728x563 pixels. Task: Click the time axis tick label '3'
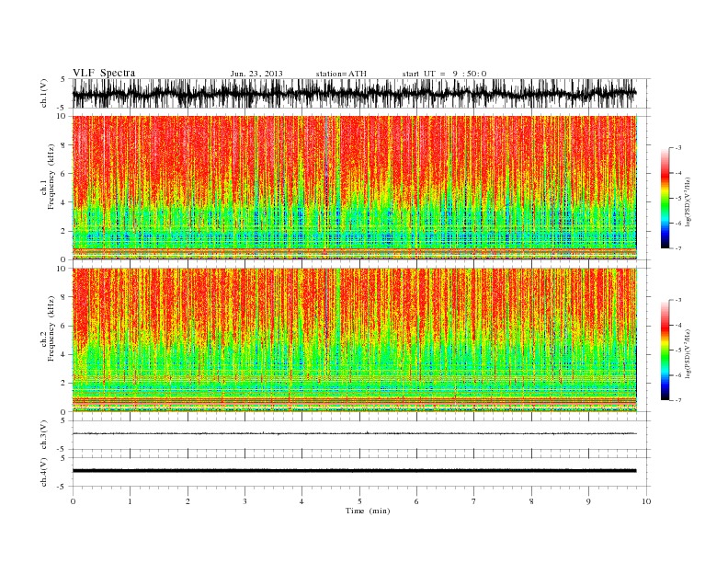(245, 501)
